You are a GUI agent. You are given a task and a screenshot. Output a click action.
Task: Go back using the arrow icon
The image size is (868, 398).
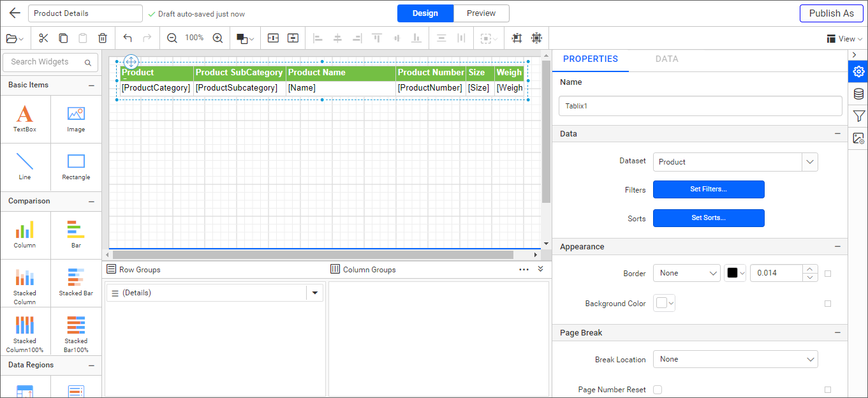tap(15, 13)
